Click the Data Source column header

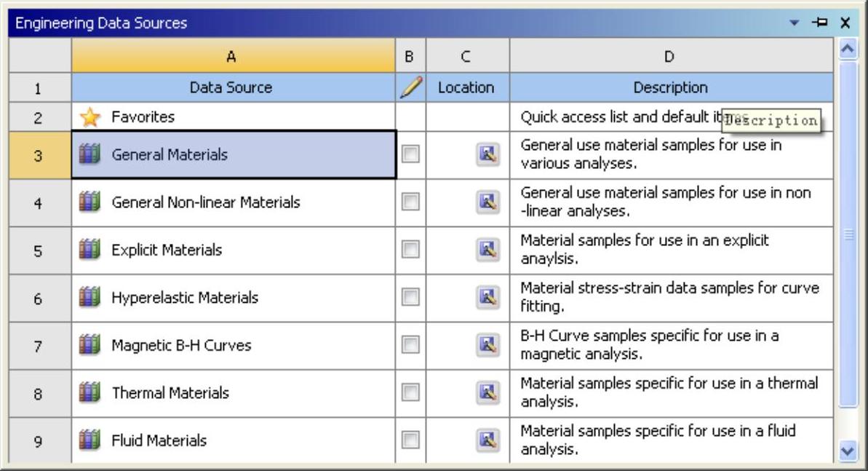pos(231,88)
